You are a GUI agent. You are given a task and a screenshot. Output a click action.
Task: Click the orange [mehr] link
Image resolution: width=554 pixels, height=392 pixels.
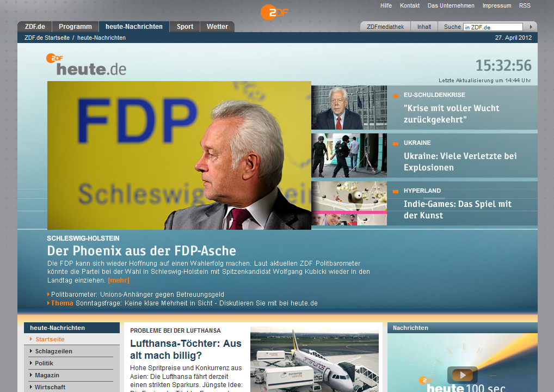click(x=119, y=280)
